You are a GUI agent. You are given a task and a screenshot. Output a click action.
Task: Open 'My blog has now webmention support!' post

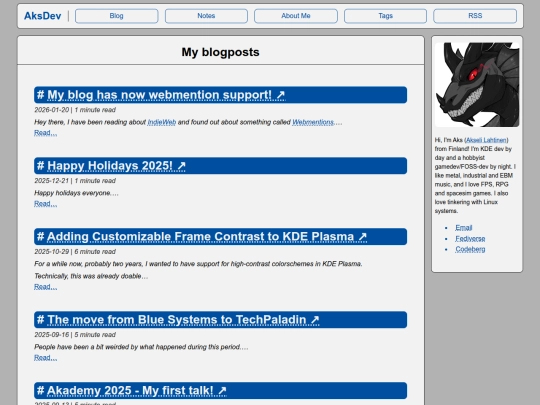click(x=166, y=95)
